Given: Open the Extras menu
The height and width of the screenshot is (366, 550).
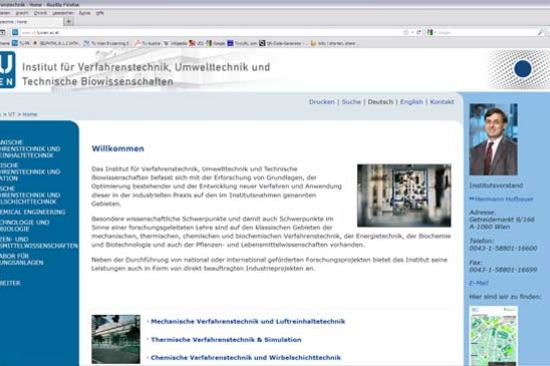Looking at the screenshot, I should point(85,13).
